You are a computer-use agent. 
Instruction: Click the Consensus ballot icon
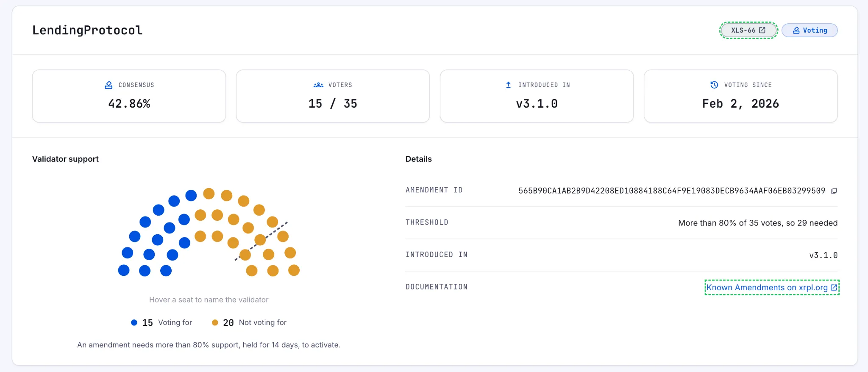[x=108, y=85]
